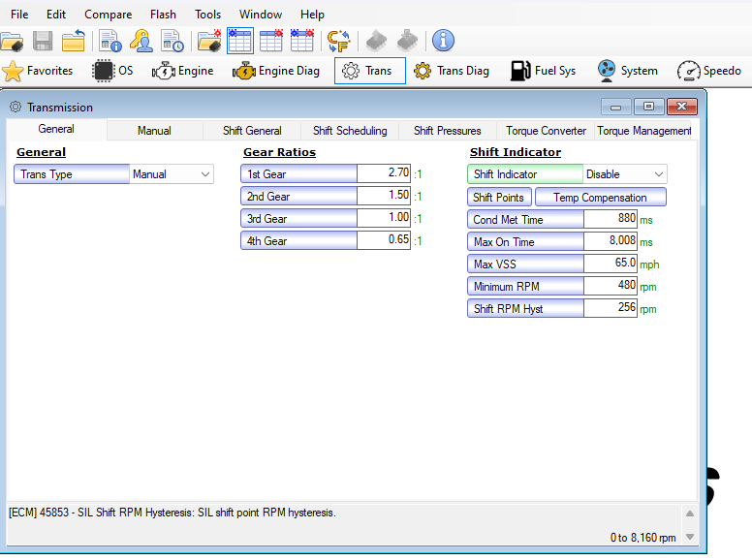Click the 1st Gear ratio field
Screen dimensions: 752x560
point(385,173)
